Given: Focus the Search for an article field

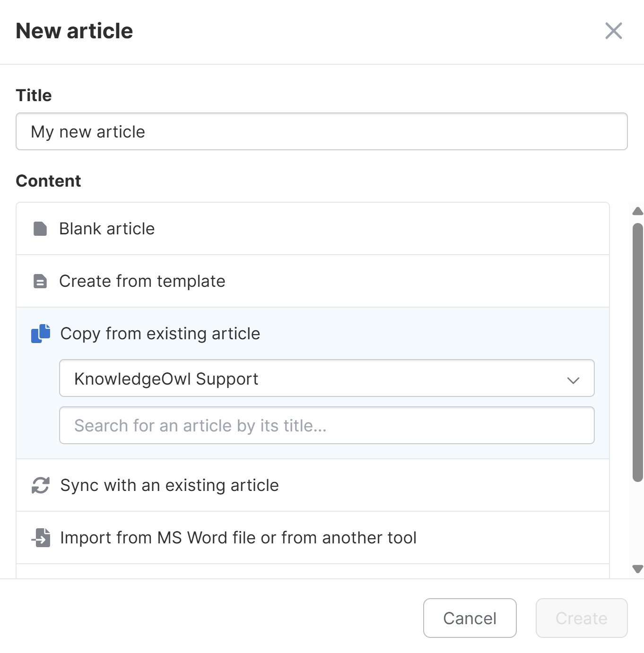Looking at the screenshot, I should pyautogui.click(x=326, y=426).
